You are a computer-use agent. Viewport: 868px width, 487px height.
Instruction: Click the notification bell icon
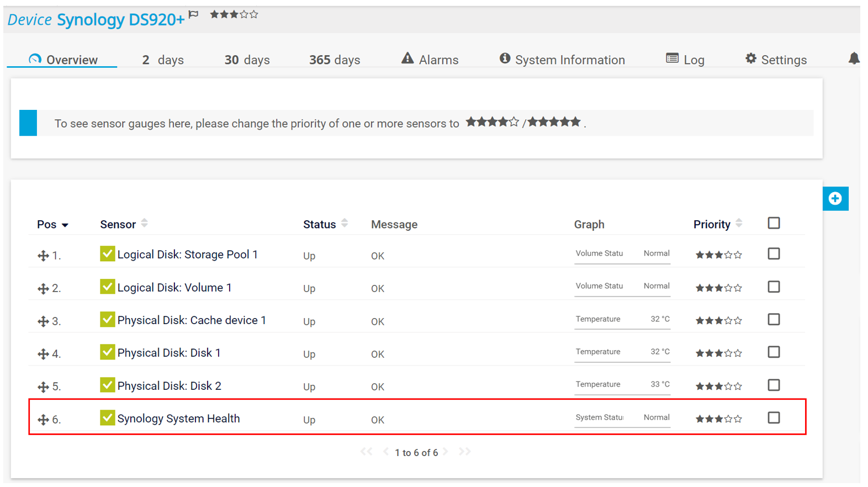[x=854, y=59]
